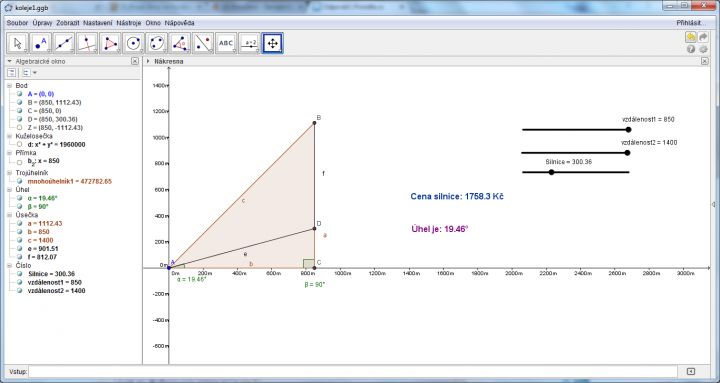Image resolution: width=720 pixels, height=383 pixels.
Task: Focus the Vstup input field
Action: point(353,372)
